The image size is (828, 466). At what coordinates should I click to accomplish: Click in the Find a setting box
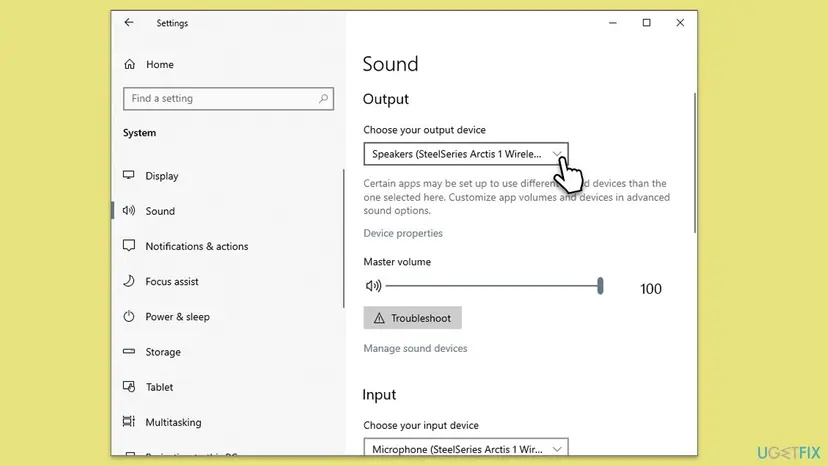tap(228, 99)
